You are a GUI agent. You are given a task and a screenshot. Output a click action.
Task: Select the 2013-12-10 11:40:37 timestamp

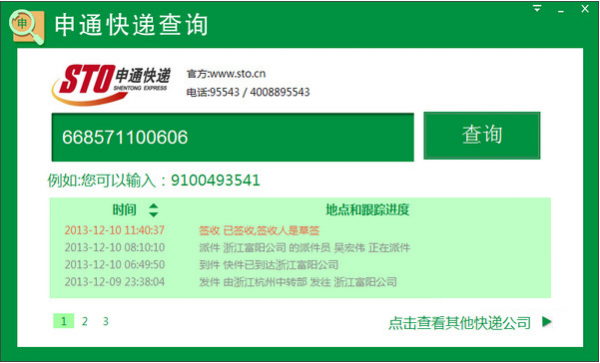[114, 230]
